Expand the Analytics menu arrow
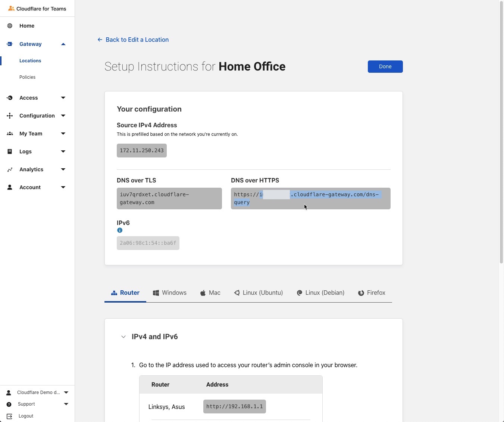 [63, 169]
